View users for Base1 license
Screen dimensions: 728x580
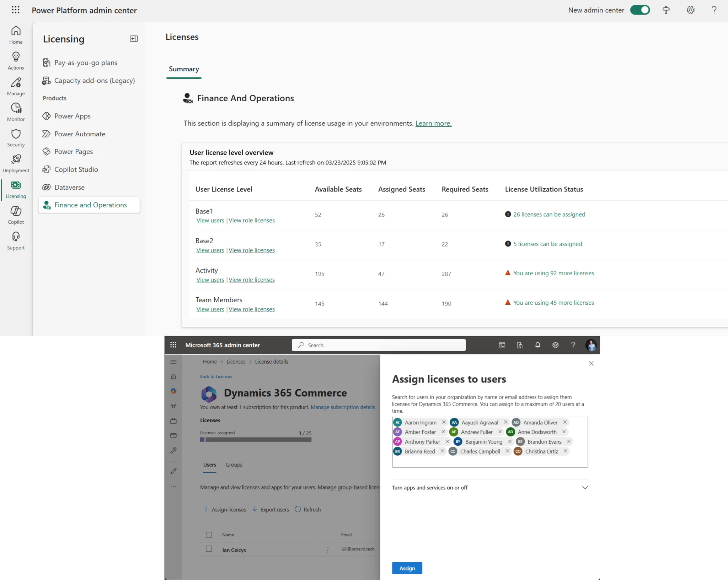(x=210, y=220)
